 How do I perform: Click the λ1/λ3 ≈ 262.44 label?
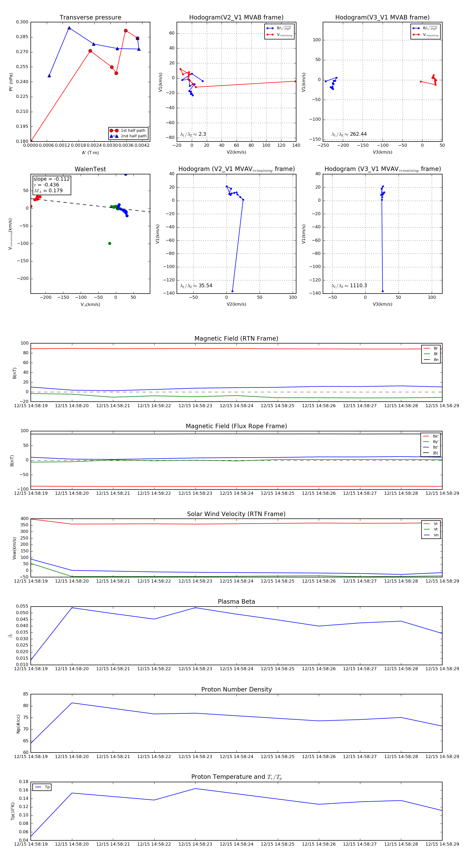coord(349,134)
